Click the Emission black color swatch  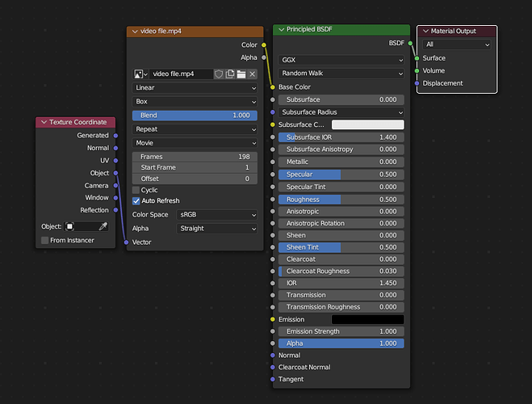[368, 319]
